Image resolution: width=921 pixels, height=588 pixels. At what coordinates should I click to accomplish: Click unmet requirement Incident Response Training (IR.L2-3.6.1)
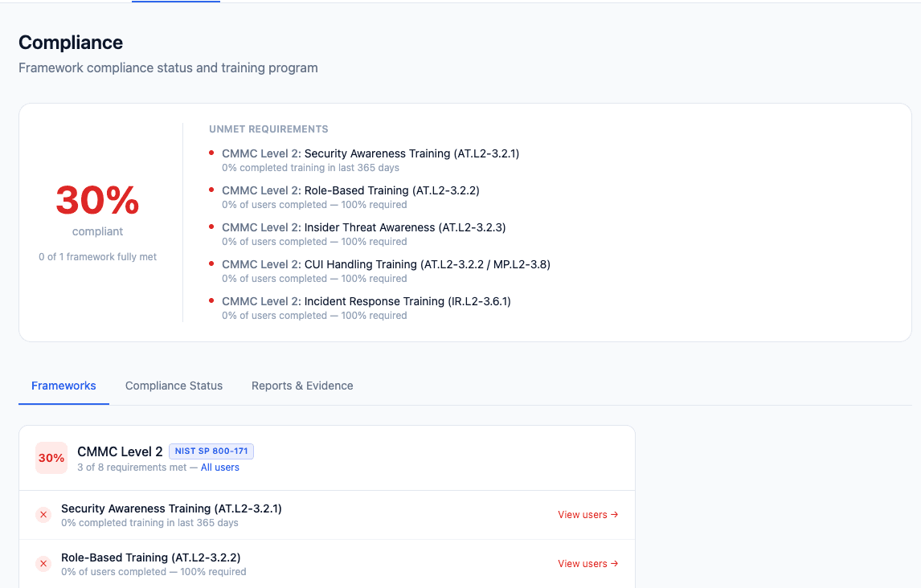point(366,301)
